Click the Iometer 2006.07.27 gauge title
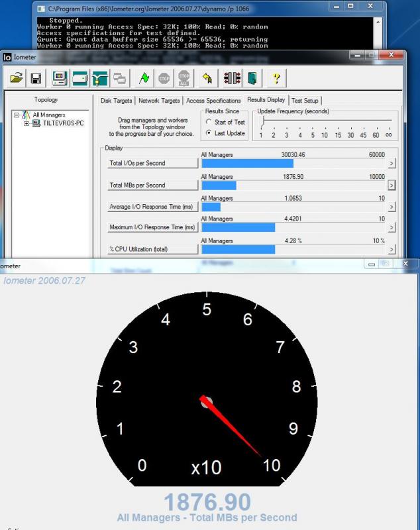Viewport: 420px width, 530px height. [x=44, y=280]
